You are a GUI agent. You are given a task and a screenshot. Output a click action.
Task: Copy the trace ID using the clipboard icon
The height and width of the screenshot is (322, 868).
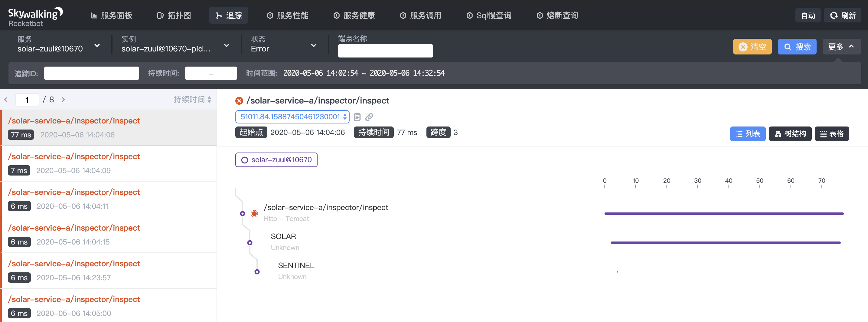[357, 117]
